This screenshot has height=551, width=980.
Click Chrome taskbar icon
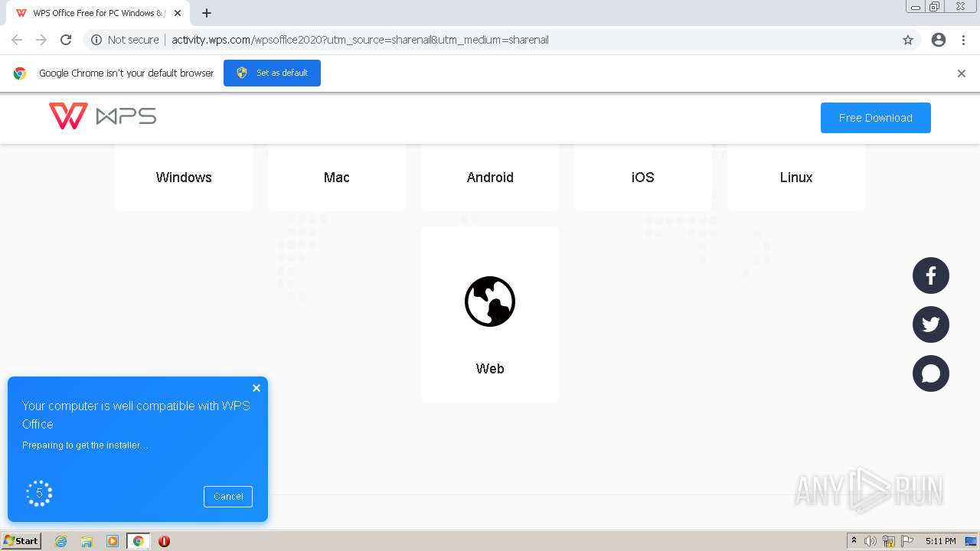click(138, 541)
